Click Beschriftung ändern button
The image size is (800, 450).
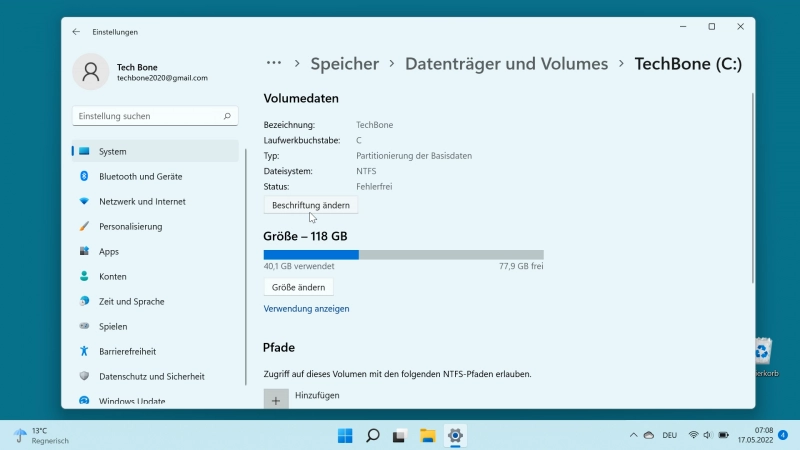pyautogui.click(x=311, y=205)
